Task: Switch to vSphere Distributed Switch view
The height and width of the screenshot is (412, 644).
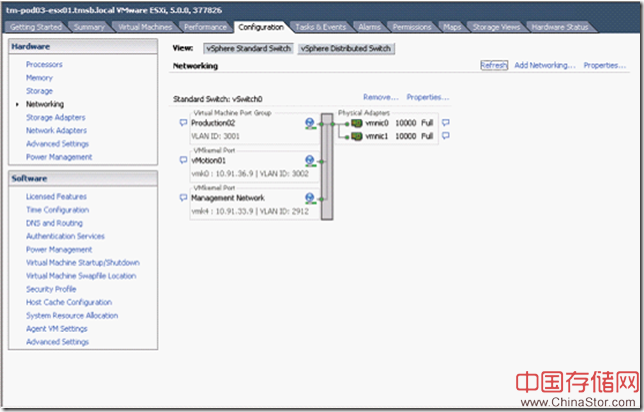Action: point(346,48)
